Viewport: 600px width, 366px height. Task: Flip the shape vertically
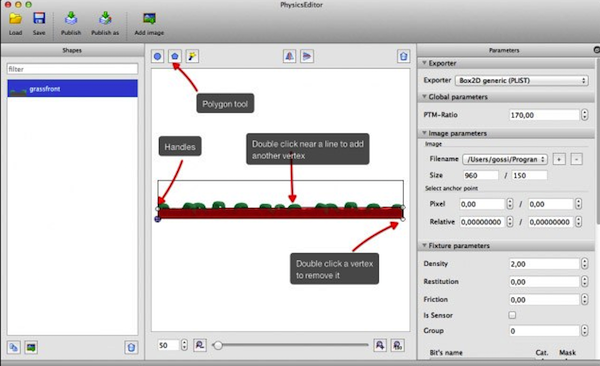(307, 57)
